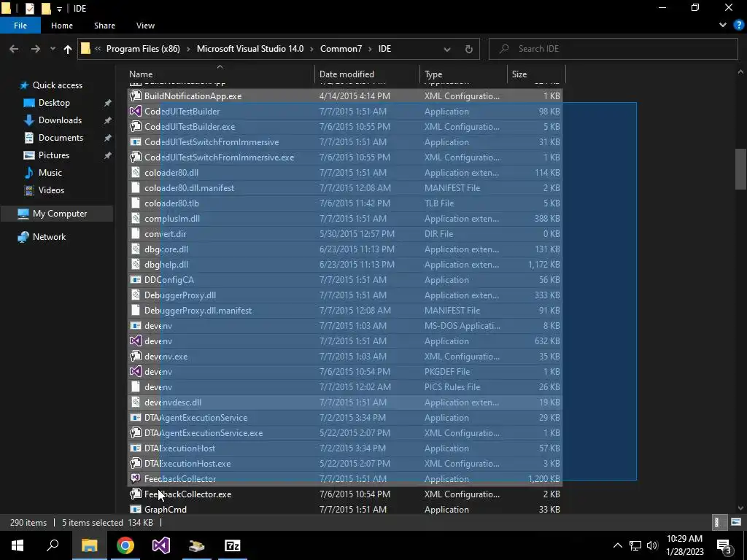
Task: Switch to large icons view button
Action: (x=736, y=522)
